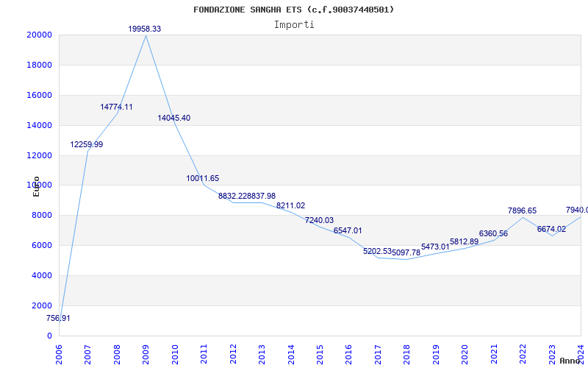Click the data label 6360.56

tap(493, 233)
